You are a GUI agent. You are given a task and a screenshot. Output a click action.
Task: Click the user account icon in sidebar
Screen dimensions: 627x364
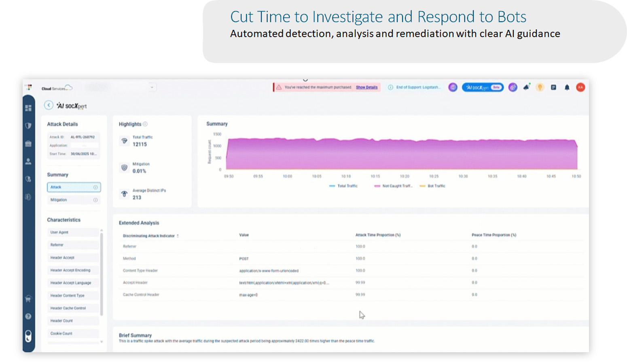[x=28, y=161]
